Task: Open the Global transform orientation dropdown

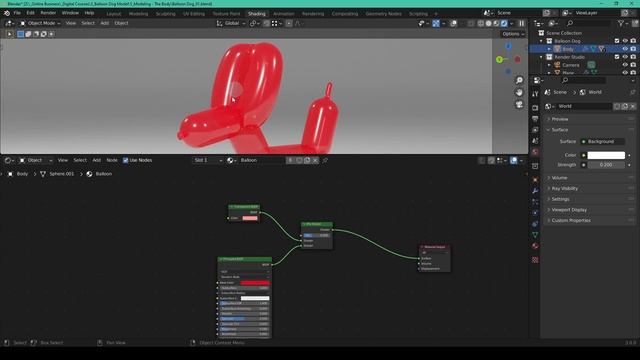Action: click(x=231, y=23)
